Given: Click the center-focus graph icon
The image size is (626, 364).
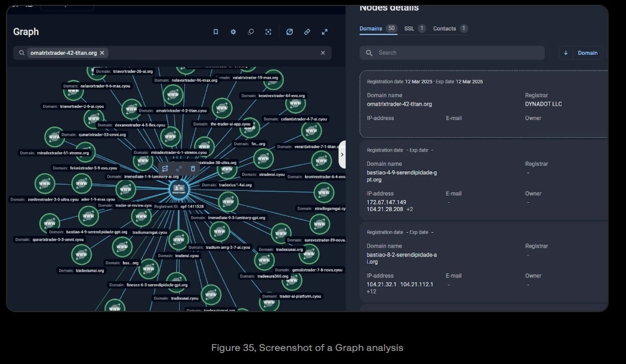Looking at the screenshot, I should pos(269,32).
